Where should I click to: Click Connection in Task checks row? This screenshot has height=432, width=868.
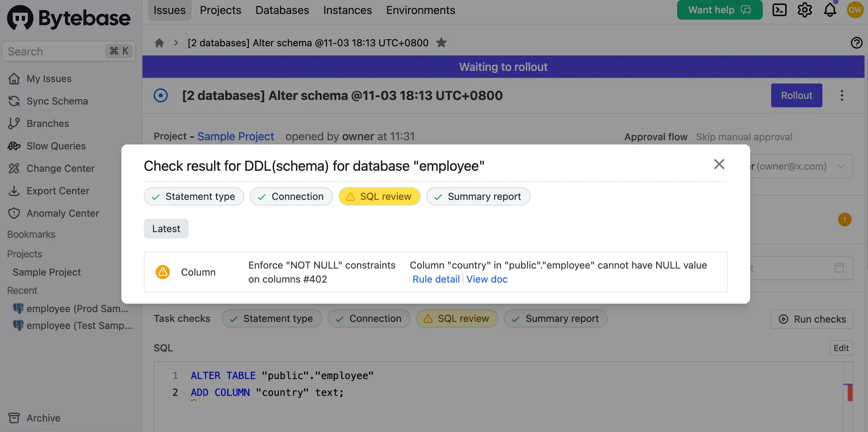(x=369, y=318)
